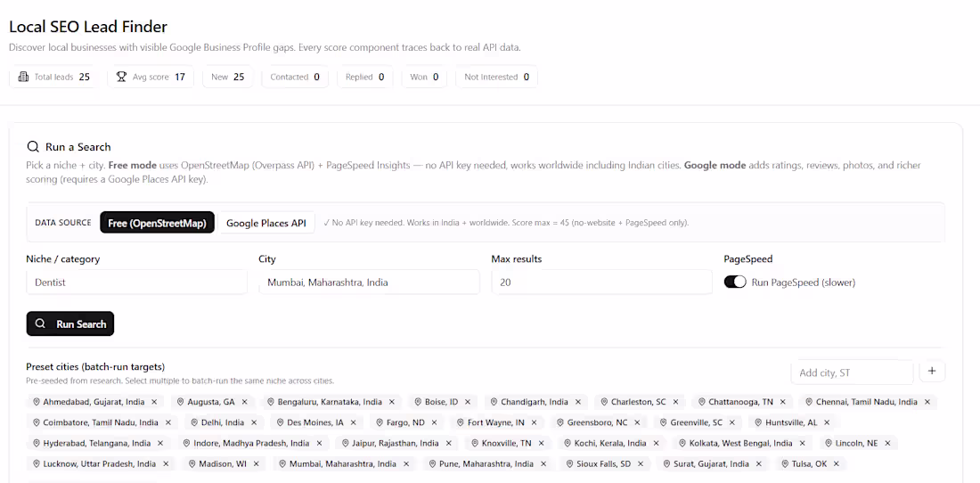Select Free (OpenStreetMap) data source
This screenshot has height=483, width=980.
157,223
